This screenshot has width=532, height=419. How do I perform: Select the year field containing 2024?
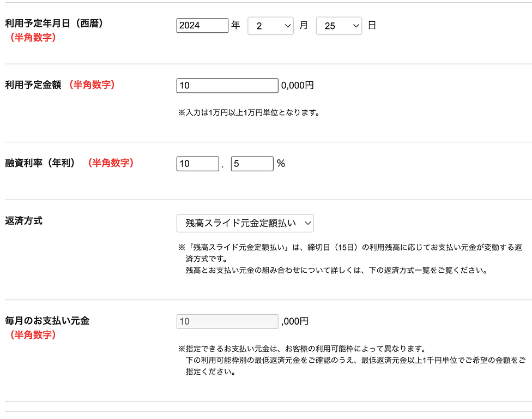coord(202,25)
